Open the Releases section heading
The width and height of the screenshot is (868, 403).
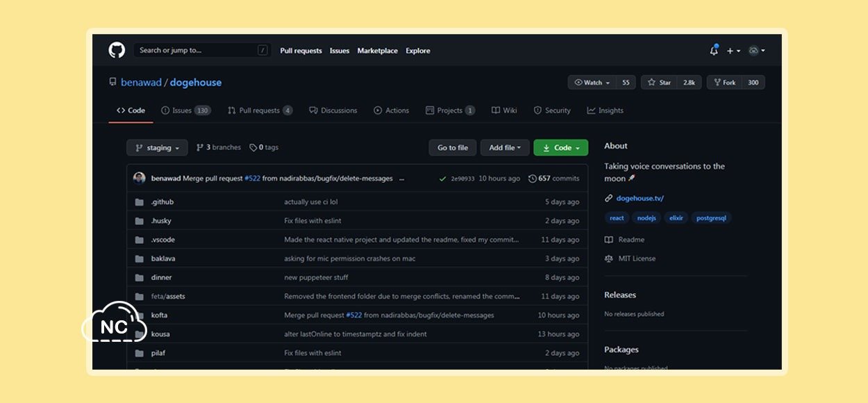(x=620, y=295)
